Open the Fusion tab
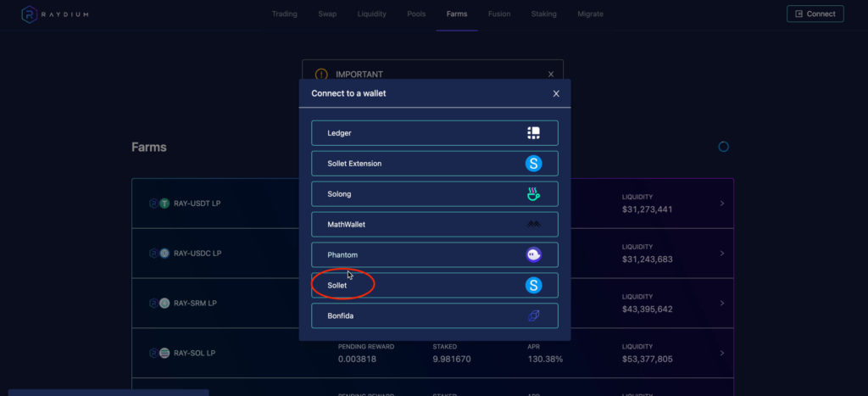 [x=498, y=14]
